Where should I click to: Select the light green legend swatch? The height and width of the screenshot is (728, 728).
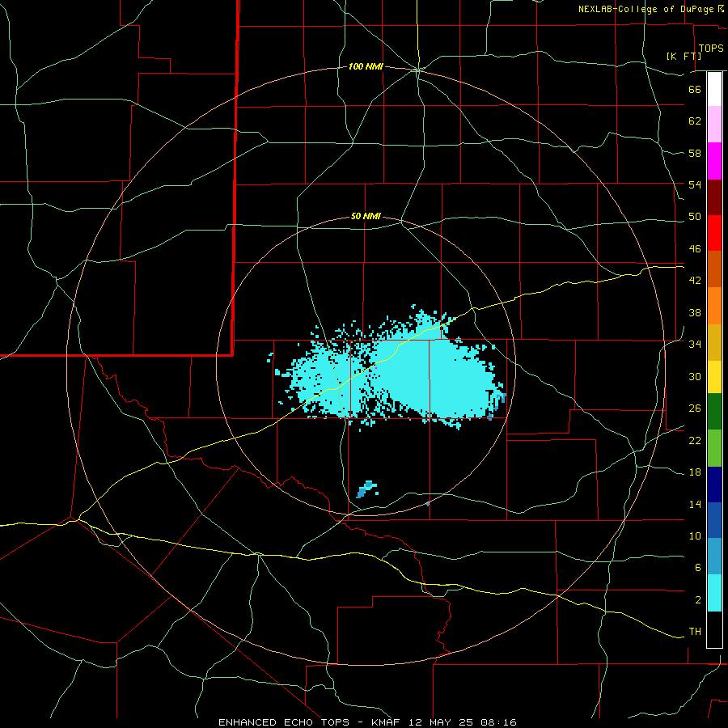[714, 448]
